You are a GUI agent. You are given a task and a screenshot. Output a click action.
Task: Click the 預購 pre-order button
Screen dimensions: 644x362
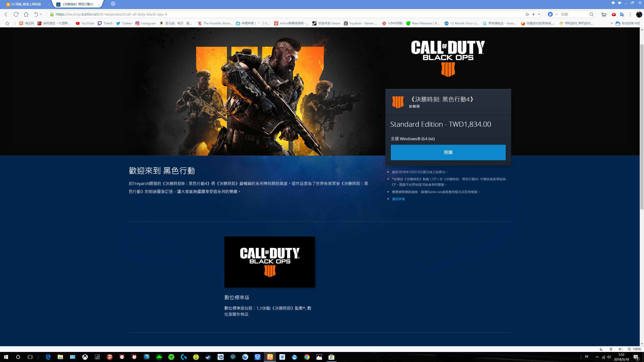448,152
